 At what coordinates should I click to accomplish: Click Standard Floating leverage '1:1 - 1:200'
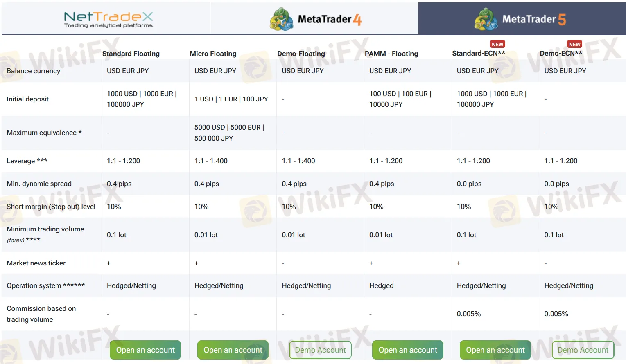tap(123, 161)
